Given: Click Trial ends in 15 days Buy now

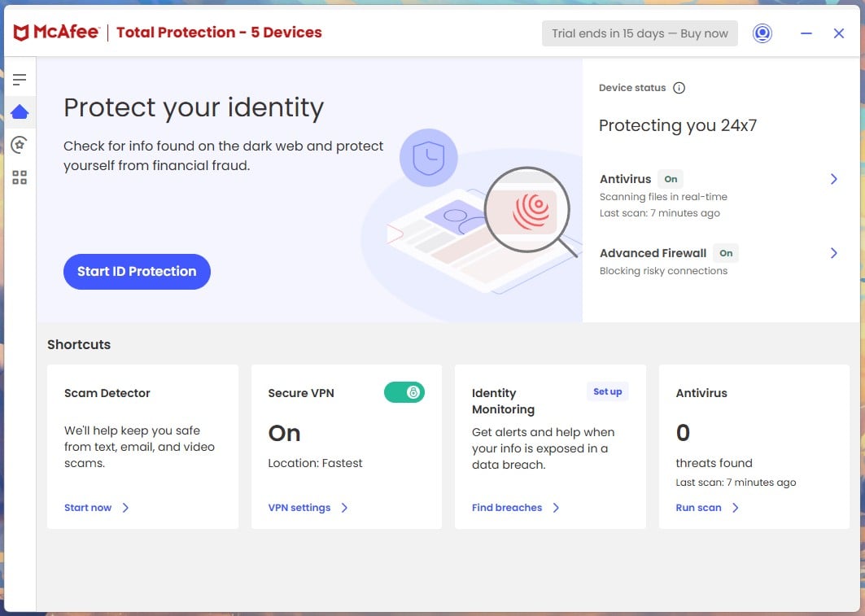Looking at the screenshot, I should point(640,33).
